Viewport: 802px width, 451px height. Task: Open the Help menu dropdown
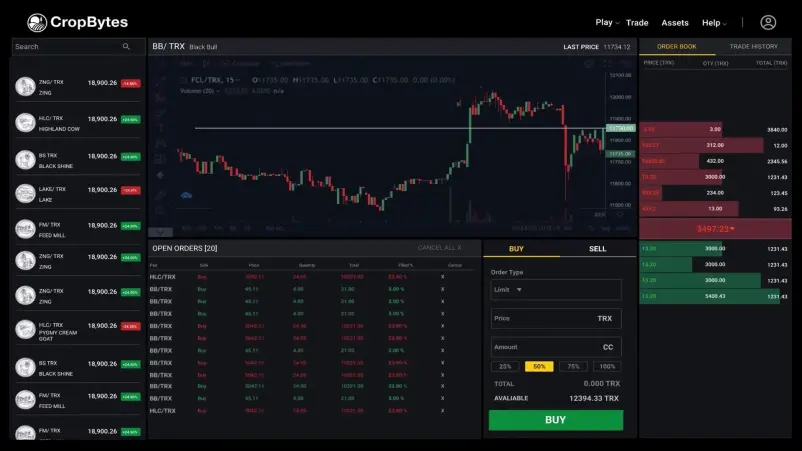point(714,22)
